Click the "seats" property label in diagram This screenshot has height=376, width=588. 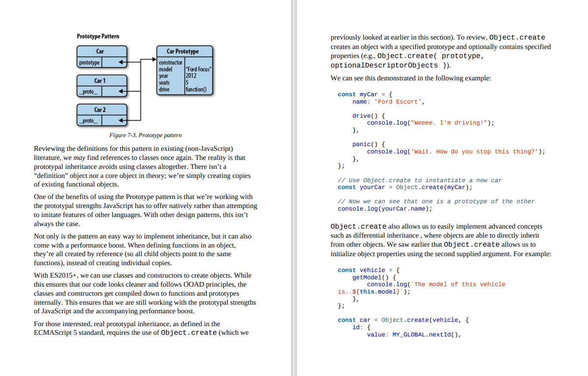pos(164,83)
